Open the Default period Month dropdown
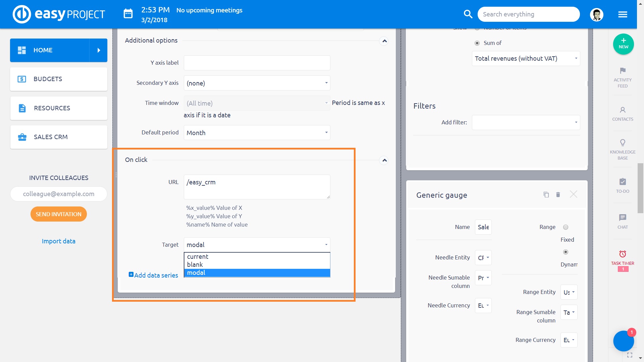The width and height of the screenshot is (644, 362). pos(257,133)
